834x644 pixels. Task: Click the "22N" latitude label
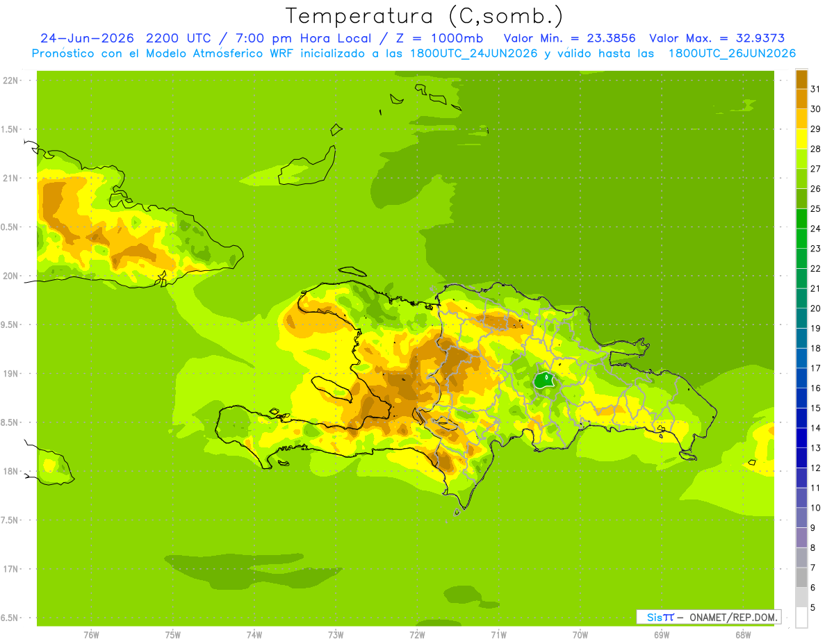[x=11, y=81]
